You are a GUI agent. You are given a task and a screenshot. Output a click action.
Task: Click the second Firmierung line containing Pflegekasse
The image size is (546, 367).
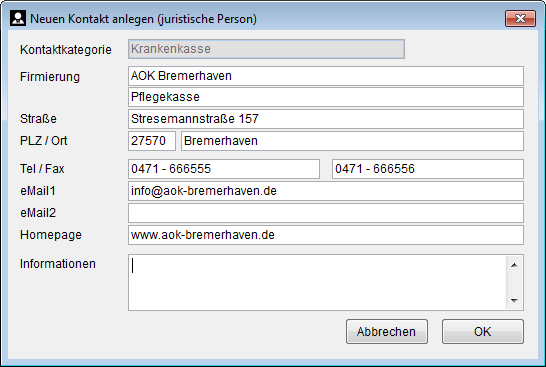(326, 97)
